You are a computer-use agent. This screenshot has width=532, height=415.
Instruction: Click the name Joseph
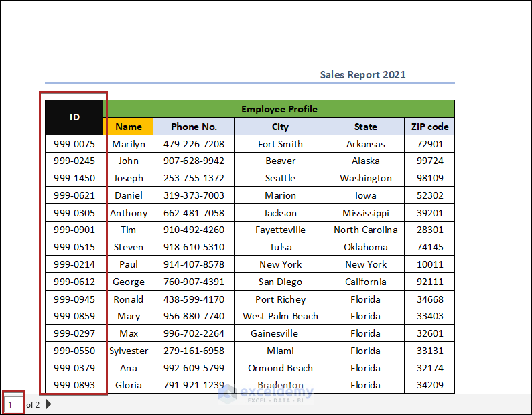click(x=128, y=178)
